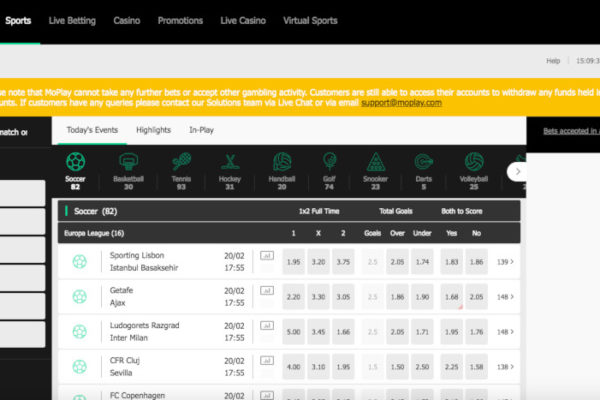Go to Virtual Sports
This screenshot has height=400, width=600.
click(x=310, y=21)
